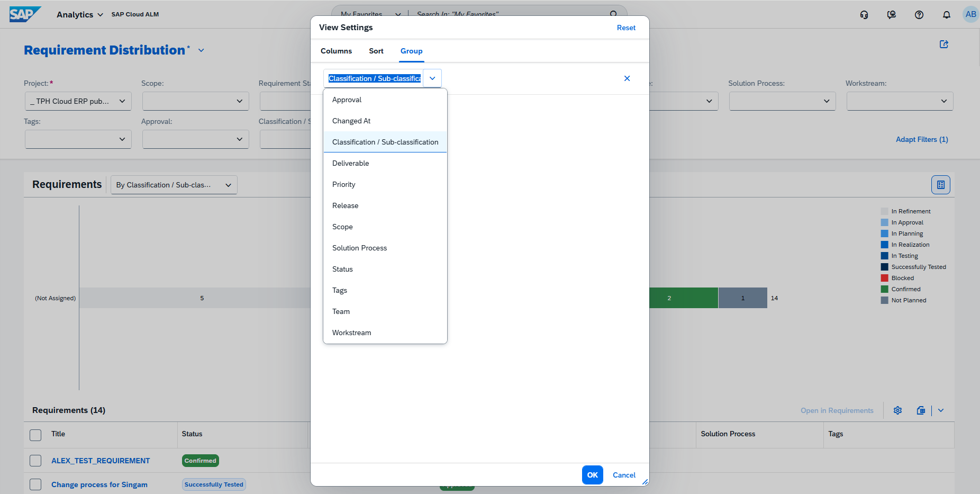Collapse the group-by combo box arrow
980x494 pixels.
(432, 78)
